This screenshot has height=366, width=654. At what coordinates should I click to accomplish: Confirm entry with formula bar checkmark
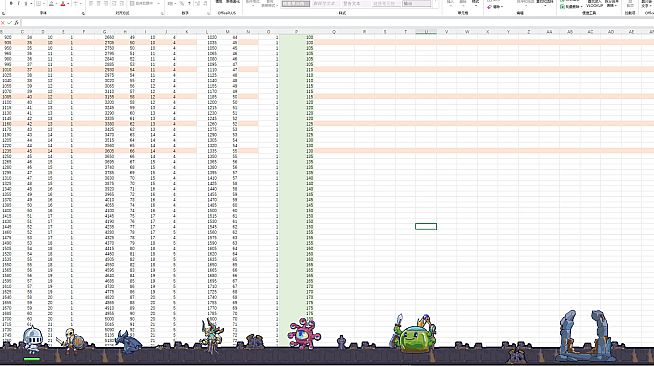tap(10, 23)
